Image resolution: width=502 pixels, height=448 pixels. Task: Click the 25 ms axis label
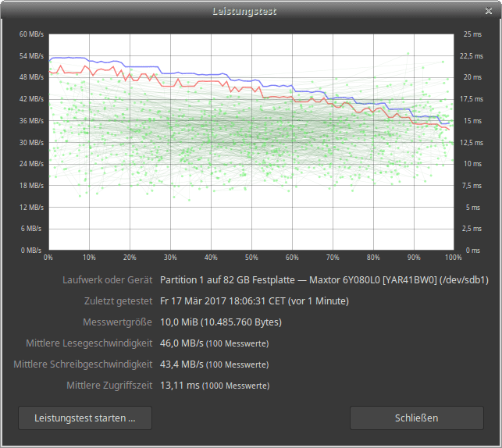tap(472, 34)
